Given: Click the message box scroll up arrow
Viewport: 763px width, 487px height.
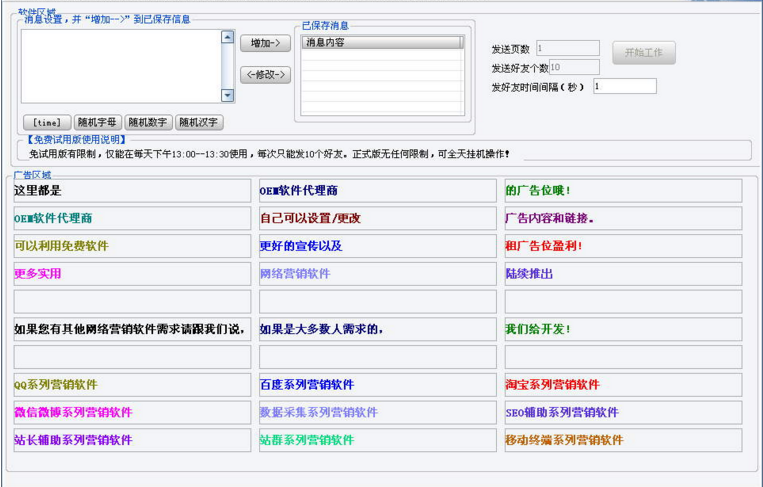Looking at the screenshot, I should pos(228,37).
